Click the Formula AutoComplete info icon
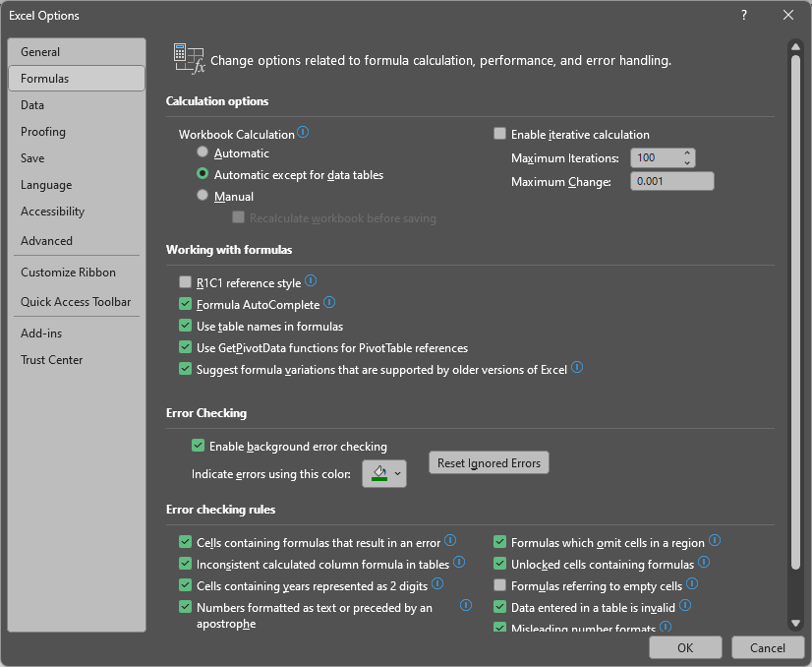 point(328,302)
